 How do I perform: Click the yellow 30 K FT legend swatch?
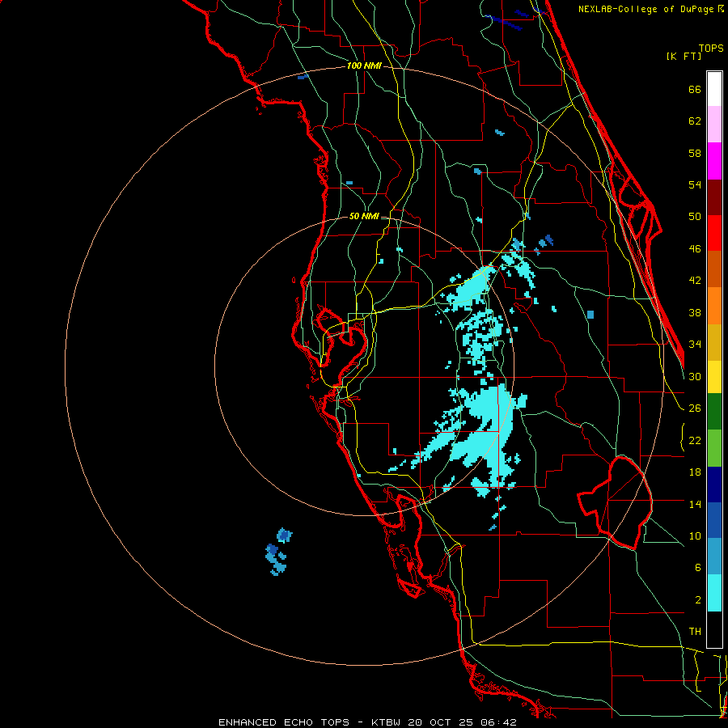714,377
